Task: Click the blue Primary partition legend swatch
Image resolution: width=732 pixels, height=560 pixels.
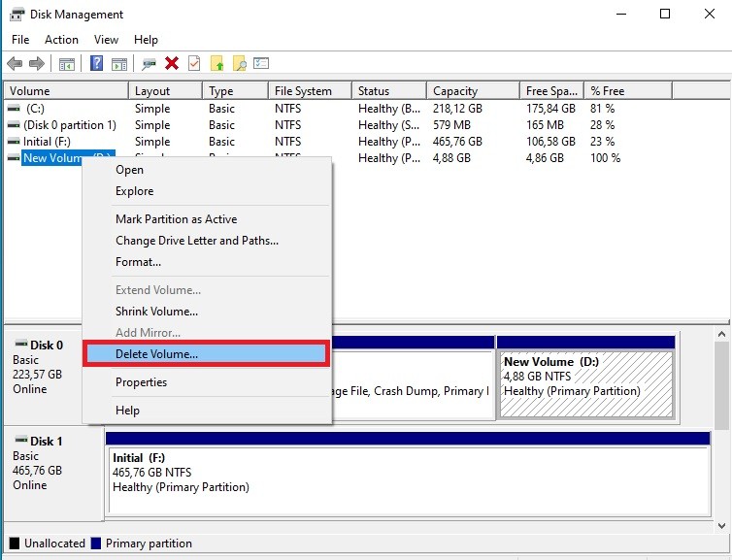Action: (x=96, y=544)
